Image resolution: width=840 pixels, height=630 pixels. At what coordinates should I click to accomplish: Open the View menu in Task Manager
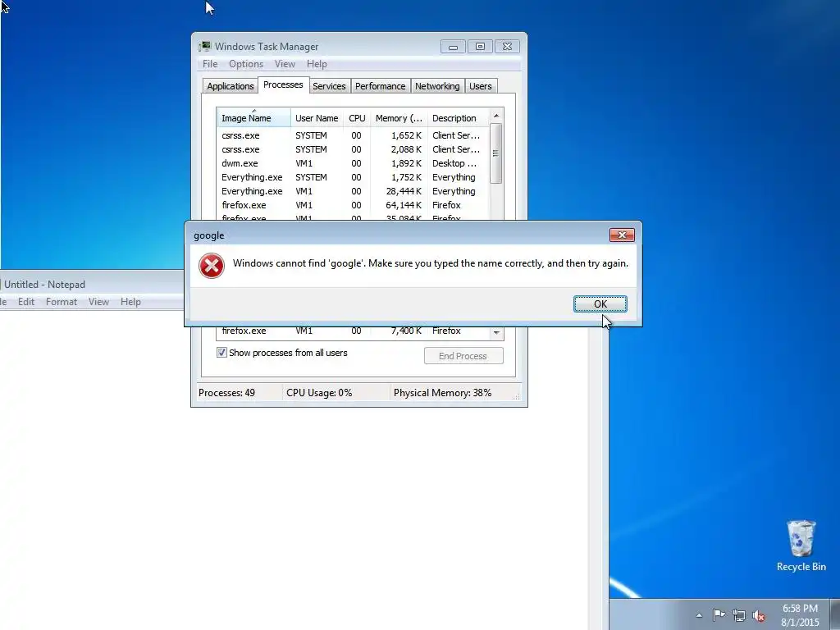pos(285,64)
